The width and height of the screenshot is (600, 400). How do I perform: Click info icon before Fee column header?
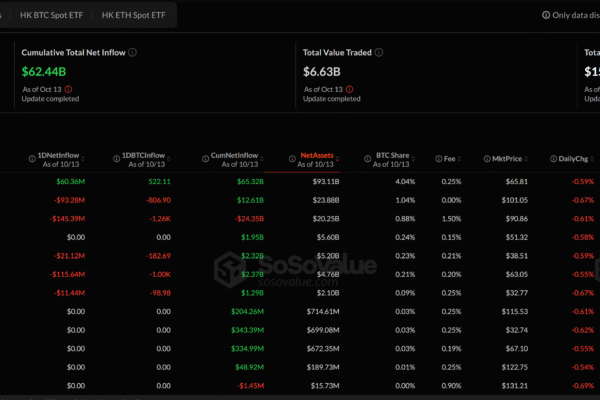(439, 158)
